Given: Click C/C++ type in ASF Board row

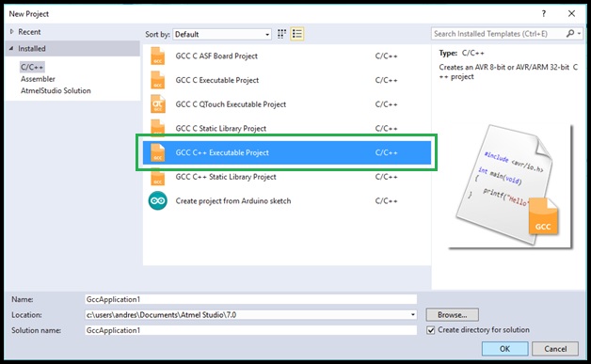Looking at the screenshot, I should click(x=387, y=56).
